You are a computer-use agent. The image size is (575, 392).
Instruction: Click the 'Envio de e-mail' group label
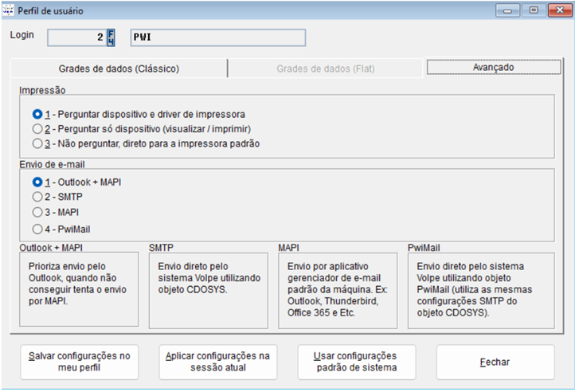click(52, 164)
